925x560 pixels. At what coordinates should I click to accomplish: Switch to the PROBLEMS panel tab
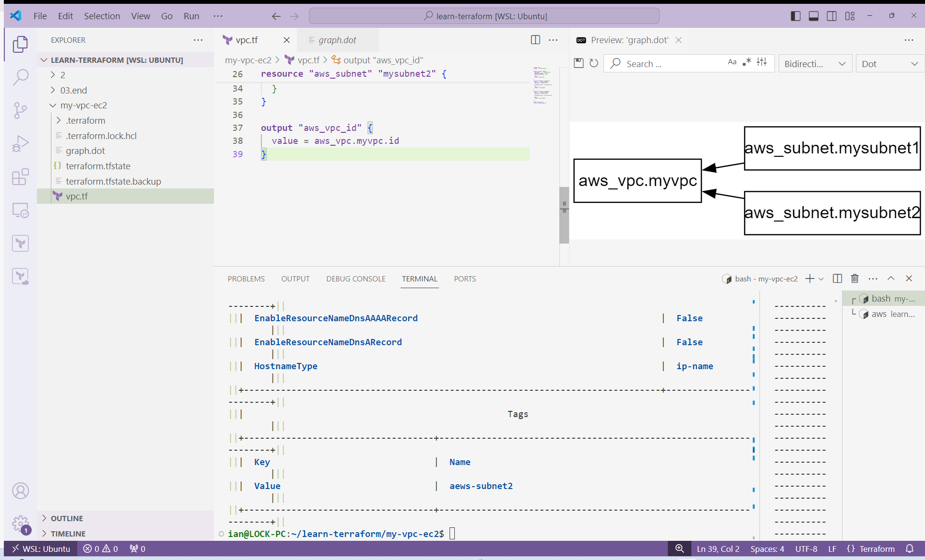click(x=246, y=279)
